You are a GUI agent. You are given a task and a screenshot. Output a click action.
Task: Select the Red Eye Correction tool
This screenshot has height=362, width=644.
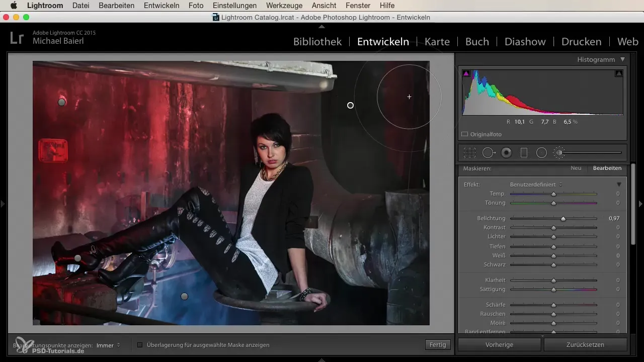(507, 152)
